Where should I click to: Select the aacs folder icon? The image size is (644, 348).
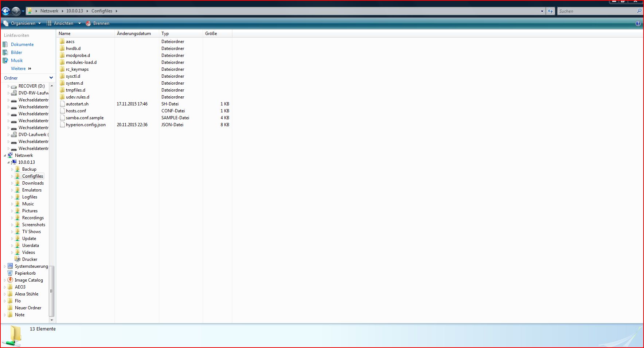click(x=62, y=42)
